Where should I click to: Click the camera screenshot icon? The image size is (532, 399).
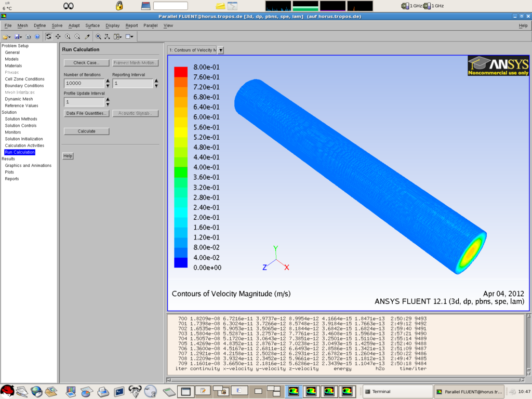click(29, 36)
